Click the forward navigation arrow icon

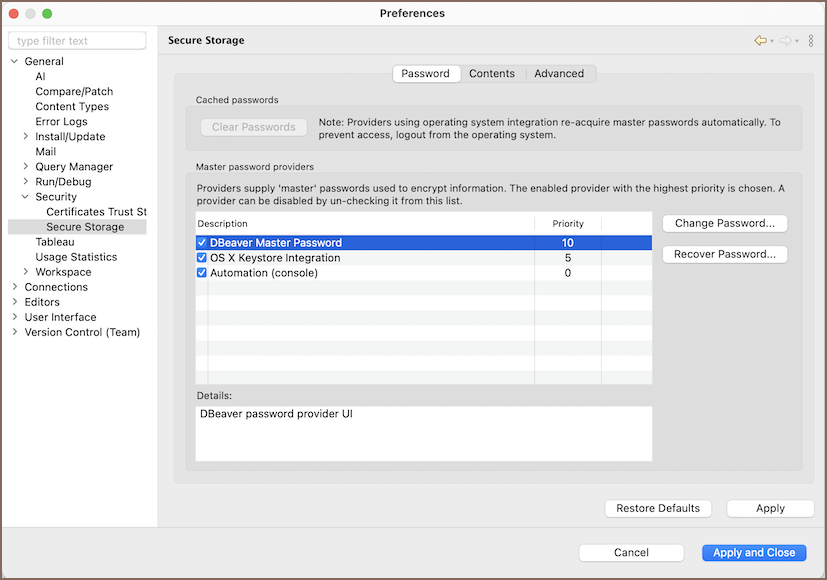pyautogui.click(x=786, y=41)
